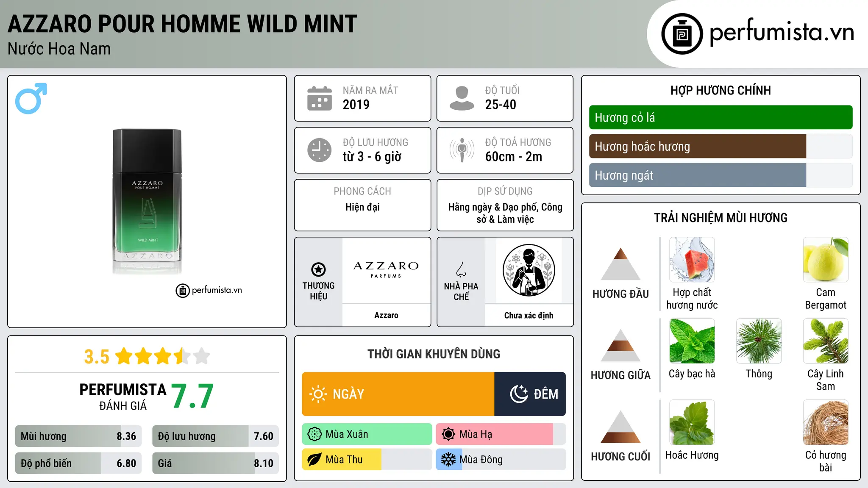
Task: Click the flower icon beside Mùa Xuân
Action: tap(314, 434)
